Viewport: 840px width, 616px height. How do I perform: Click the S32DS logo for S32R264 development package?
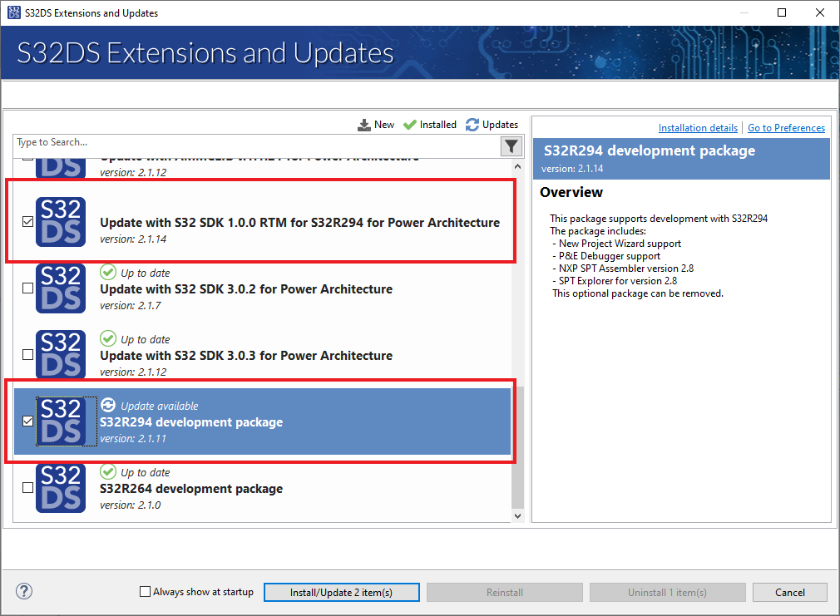click(x=60, y=488)
